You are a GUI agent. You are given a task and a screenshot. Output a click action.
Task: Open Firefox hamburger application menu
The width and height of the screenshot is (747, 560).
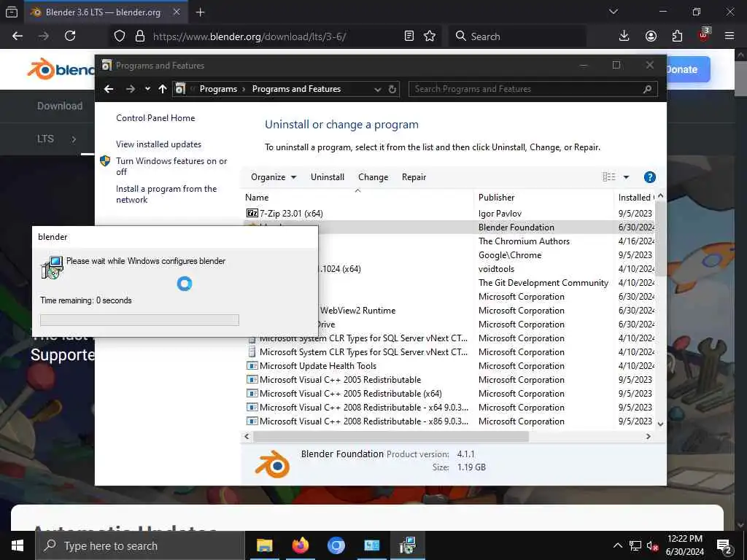tap(729, 36)
